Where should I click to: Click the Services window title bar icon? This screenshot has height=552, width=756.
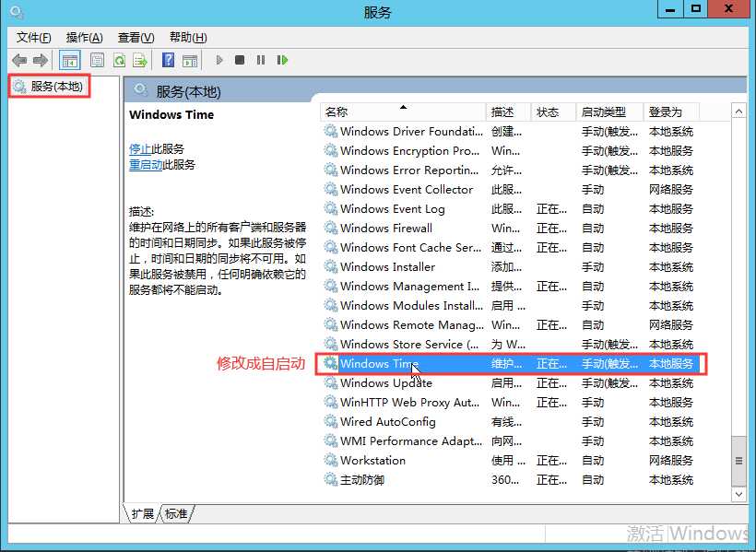[x=16, y=12]
